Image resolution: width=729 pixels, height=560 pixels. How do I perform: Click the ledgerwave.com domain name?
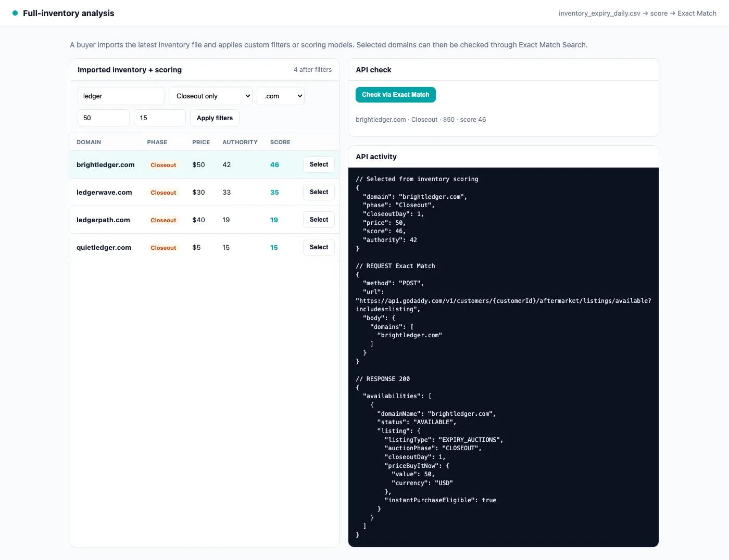pos(104,193)
